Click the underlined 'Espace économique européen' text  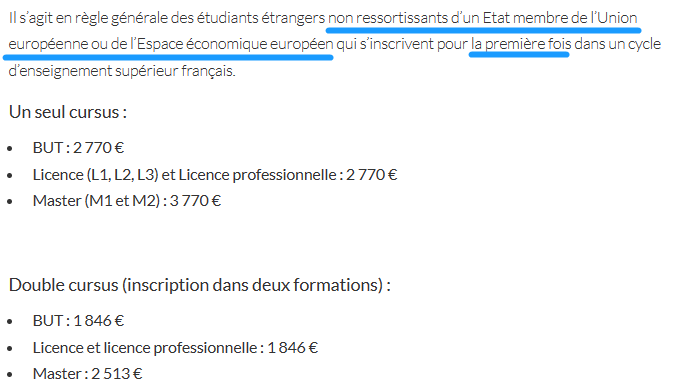235,44
